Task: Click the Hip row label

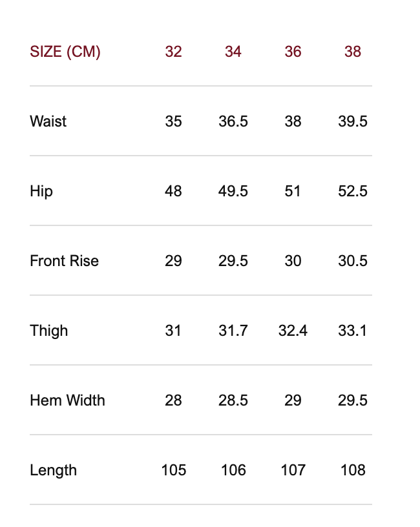Action: (41, 191)
